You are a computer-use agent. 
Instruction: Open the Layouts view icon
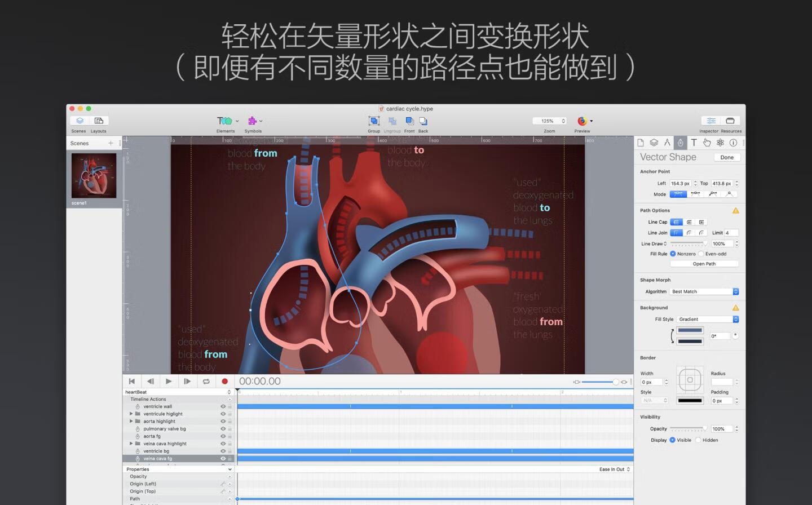[99, 121]
